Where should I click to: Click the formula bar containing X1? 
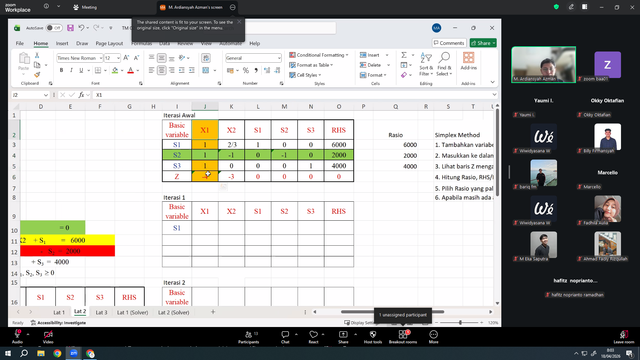(x=292, y=95)
